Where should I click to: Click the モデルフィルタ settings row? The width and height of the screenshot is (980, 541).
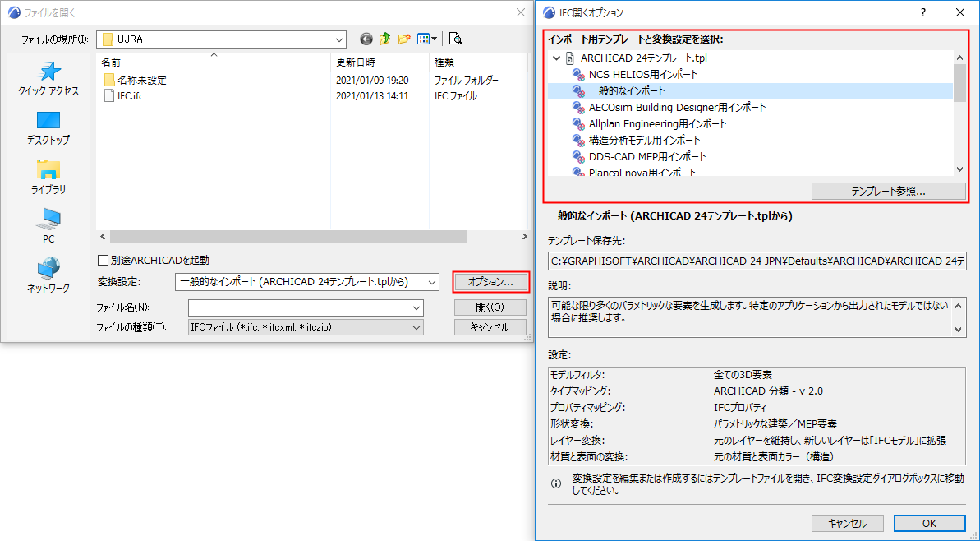pos(757,375)
